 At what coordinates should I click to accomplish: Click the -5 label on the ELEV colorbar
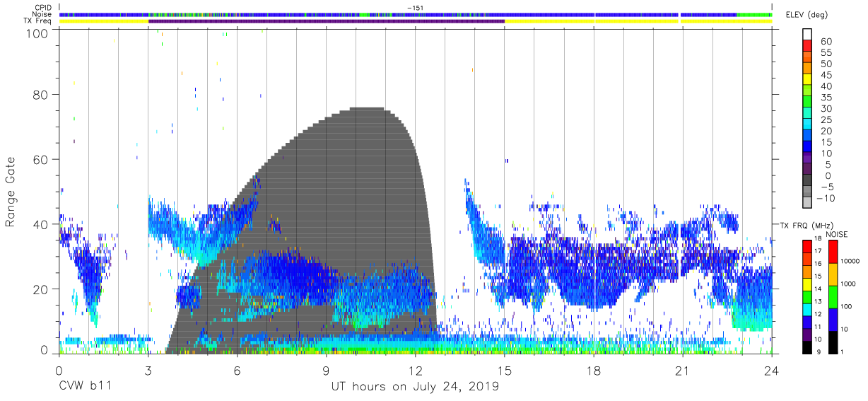(x=826, y=187)
